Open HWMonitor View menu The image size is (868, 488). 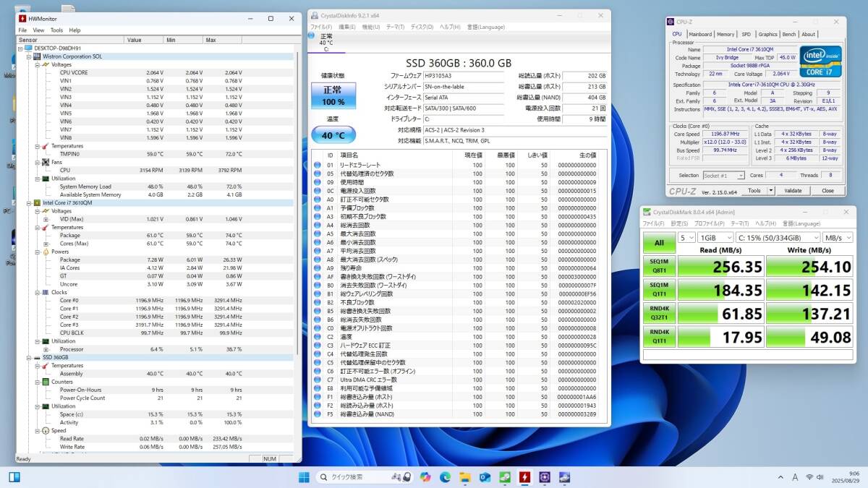coord(38,30)
